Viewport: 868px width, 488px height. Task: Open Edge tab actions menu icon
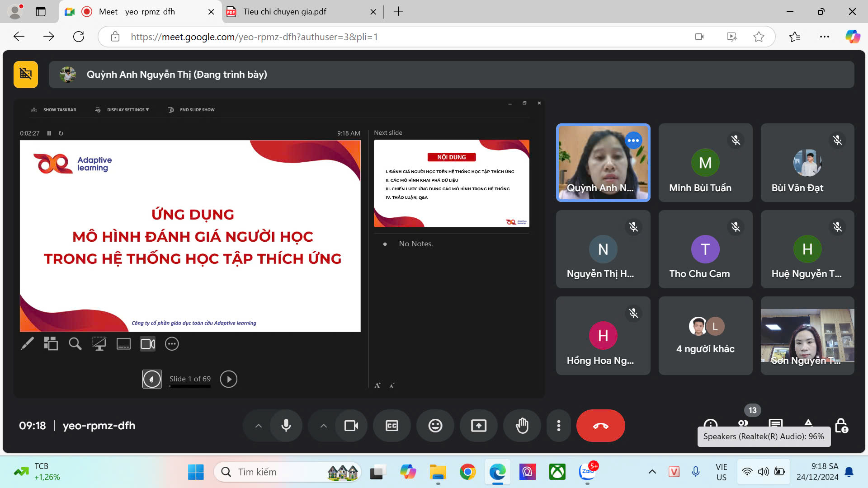(41, 12)
